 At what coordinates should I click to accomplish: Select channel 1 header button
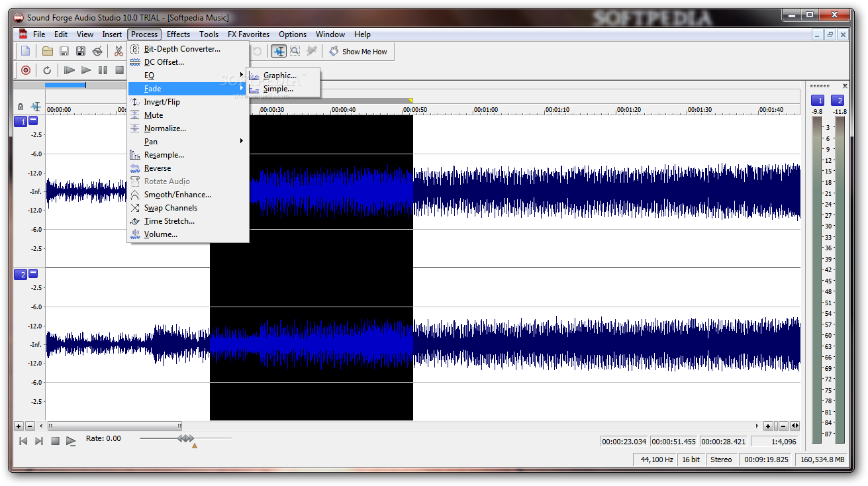(x=21, y=121)
